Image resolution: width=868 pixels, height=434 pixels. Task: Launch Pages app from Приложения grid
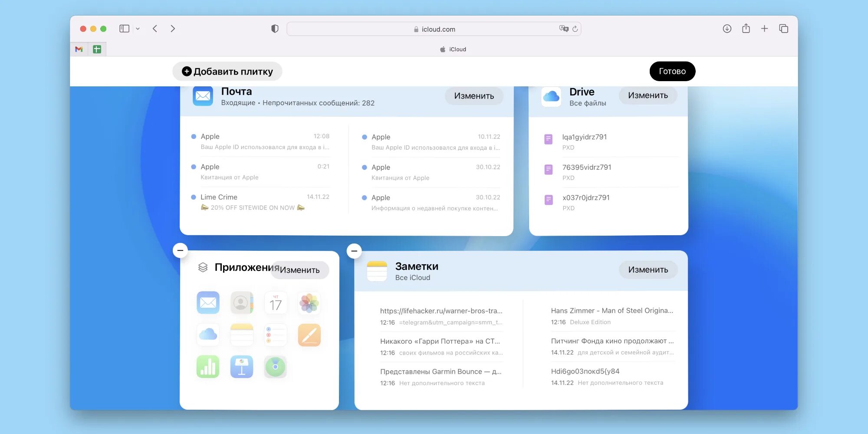click(x=309, y=335)
